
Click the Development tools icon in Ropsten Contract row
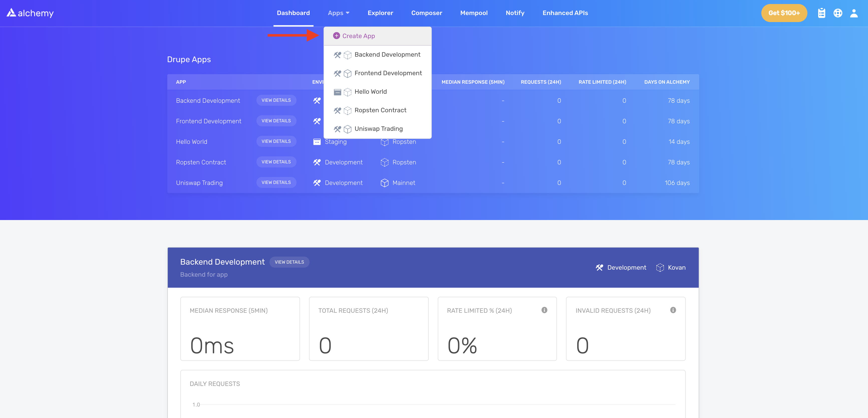click(317, 162)
